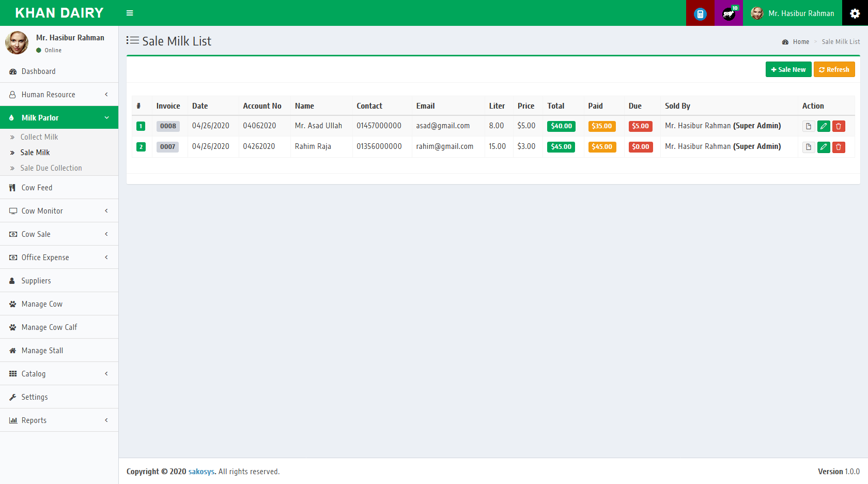Expand the Reports menu
The width and height of the screenshot is (868, 484).
pyautogui.click(x=59, y=420)
